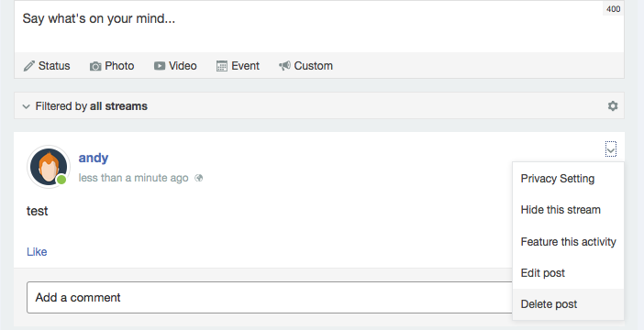
Task: Like the test post
Action: [x=37, y=251]
